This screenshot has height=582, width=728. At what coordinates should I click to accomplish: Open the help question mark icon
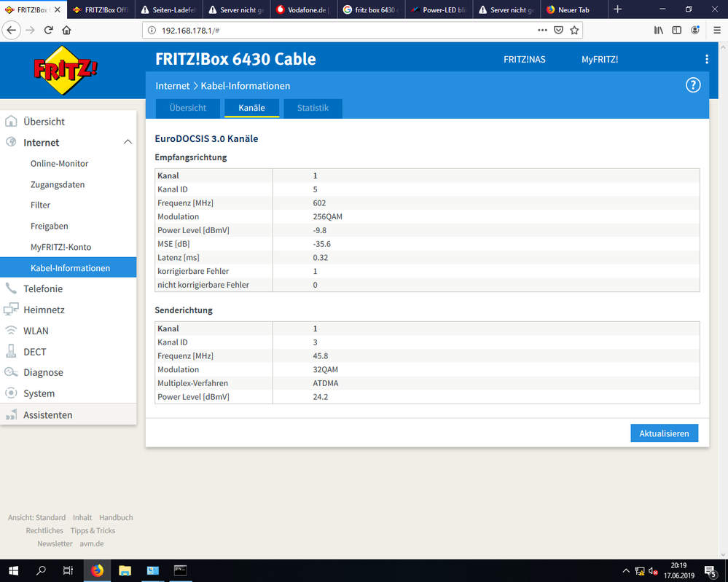click(693, 85)
